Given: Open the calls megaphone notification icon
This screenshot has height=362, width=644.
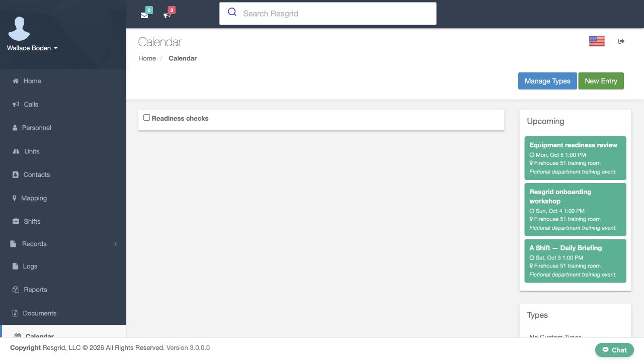Looking at the screenshot, I should click(x=167, y=15).
